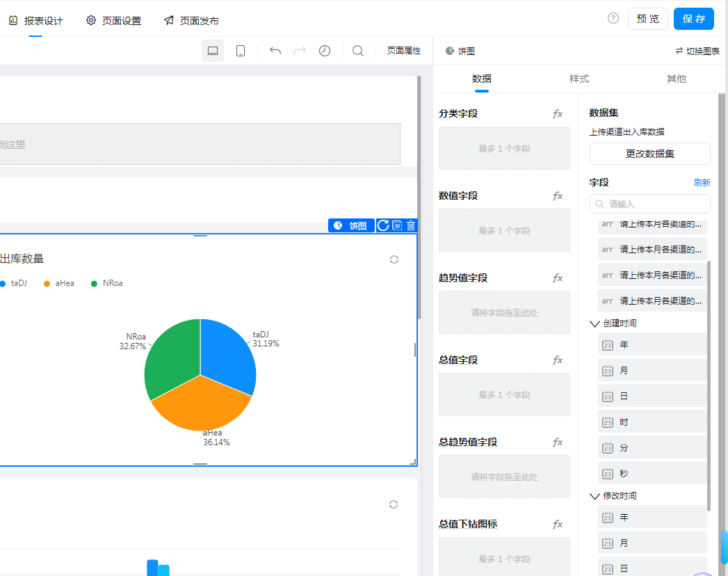728x576 pixels.
Task: Click the 刷新 link for fields
Action: tap(702, 182)
